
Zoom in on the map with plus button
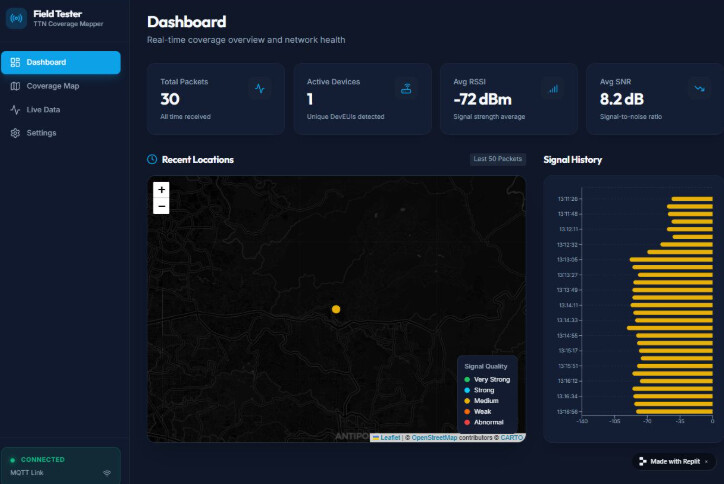click(162, 189)
